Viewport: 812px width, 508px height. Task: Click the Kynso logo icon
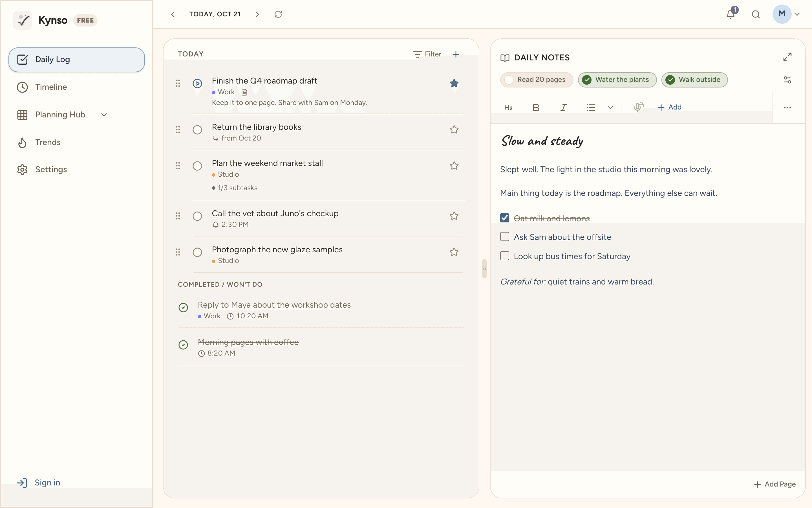pos(23,20)
